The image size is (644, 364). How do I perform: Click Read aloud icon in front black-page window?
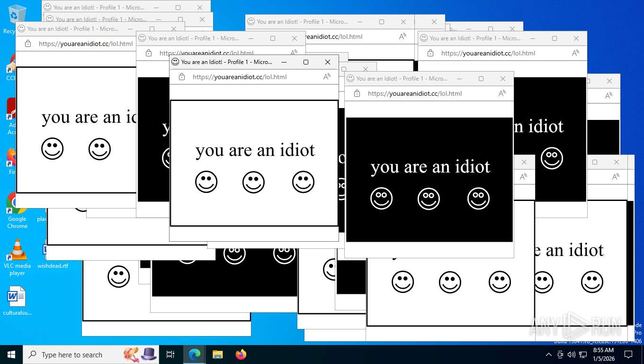click(502, 93)
